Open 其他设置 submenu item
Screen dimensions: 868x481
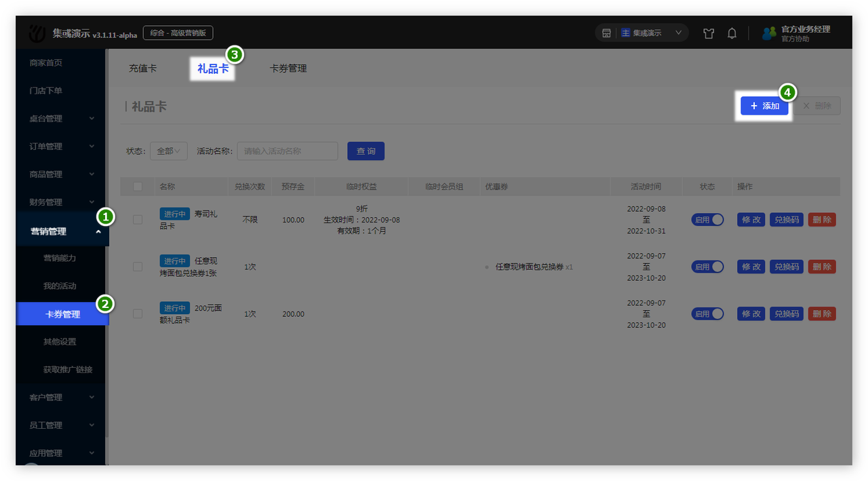coord(61,341)
